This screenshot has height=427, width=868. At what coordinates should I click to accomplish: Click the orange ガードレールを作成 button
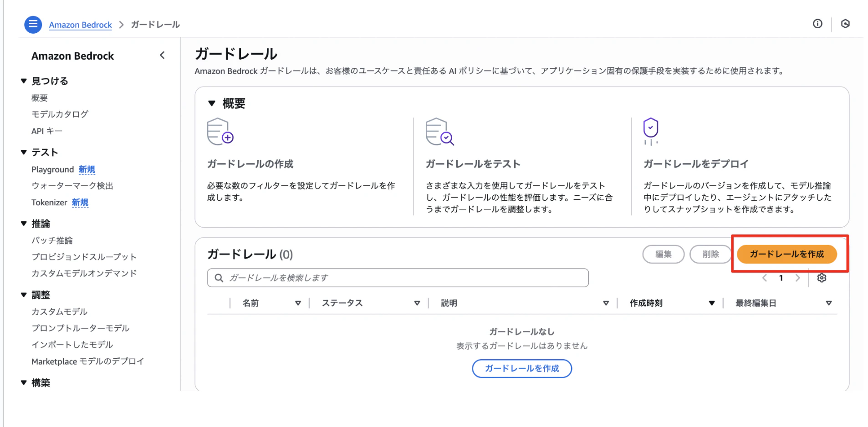tap(786, 254)
